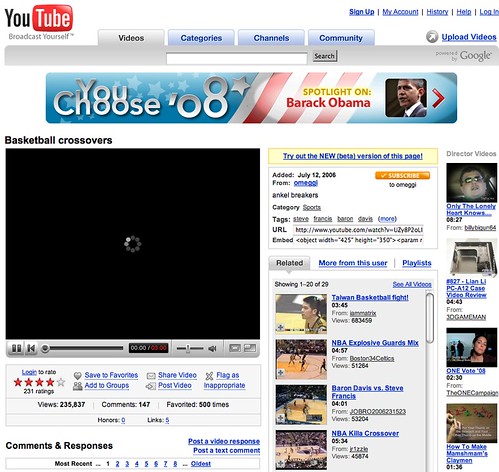The width and height of the screenshot is (499, 472).
Task: Click the icon beside Post Video
Action: pos(151,386)
